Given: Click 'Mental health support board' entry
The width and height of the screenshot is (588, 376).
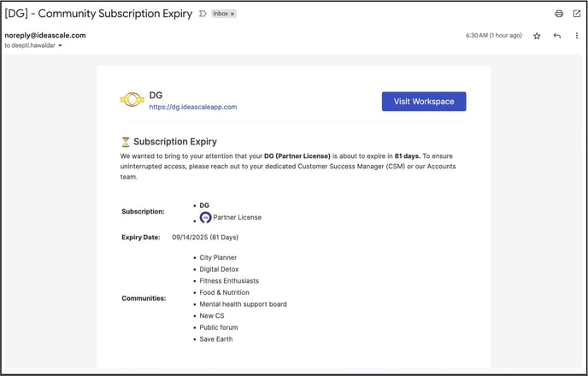Looking at the screenshot, I should [243, 304].
